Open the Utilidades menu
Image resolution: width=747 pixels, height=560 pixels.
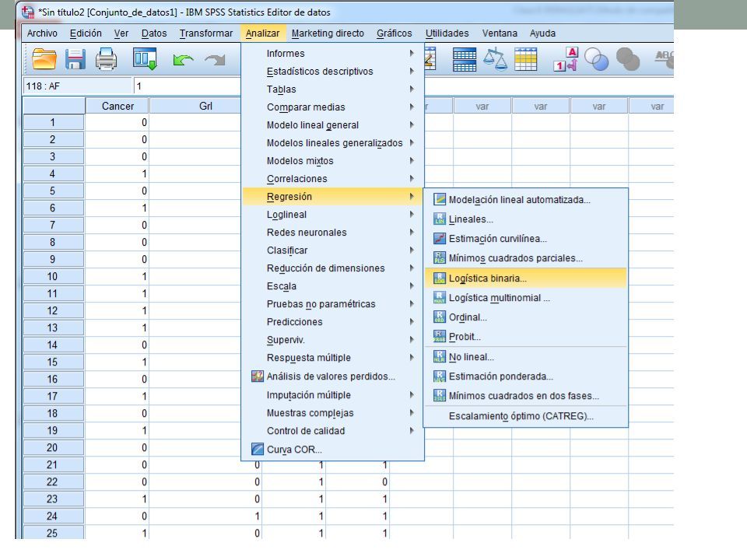pyautogui.click(x=447, y=33)
